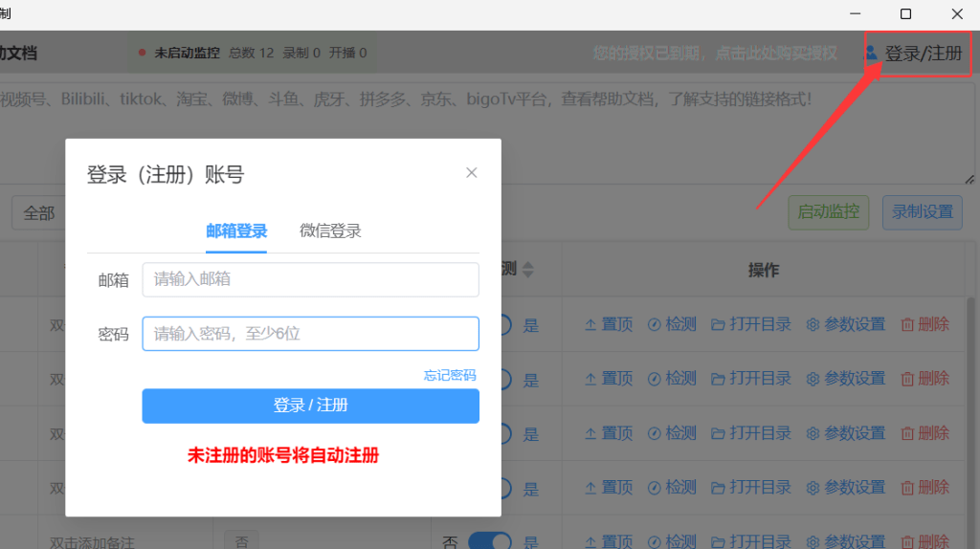The width and height of the screenshot is (980, 549).
Task: Pin first row with 置顶
Action: [x=609, y=325]
